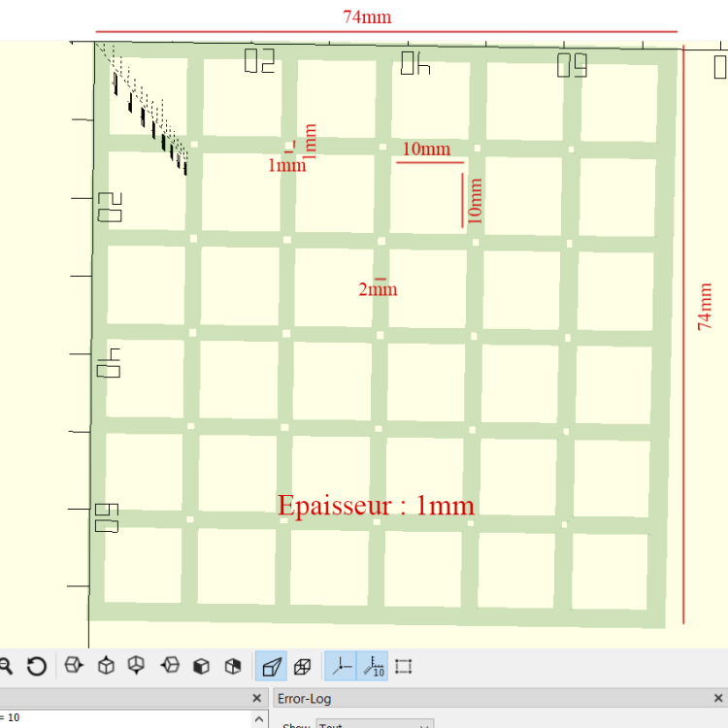This screenshot has height=728, width=728.
Task: Switch to the front view
Action: pos(201,666)
